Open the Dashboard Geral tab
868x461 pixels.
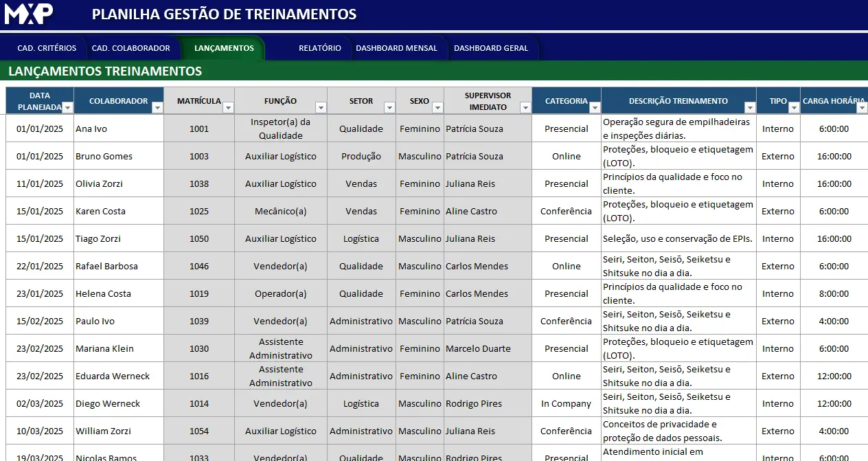click(x=491, y=48)
